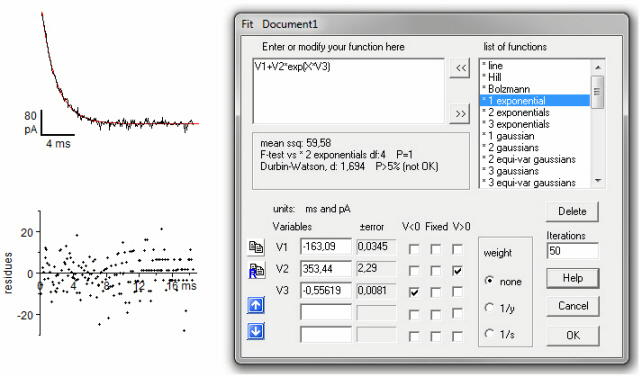Click the '80 pA' scale bar label

coord(30,122)
